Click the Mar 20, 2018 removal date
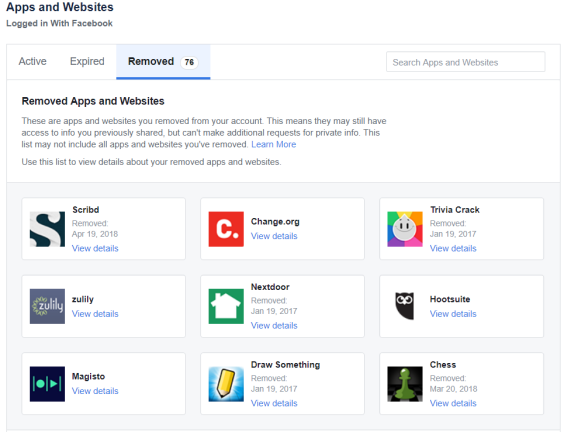 click(454, 389)
